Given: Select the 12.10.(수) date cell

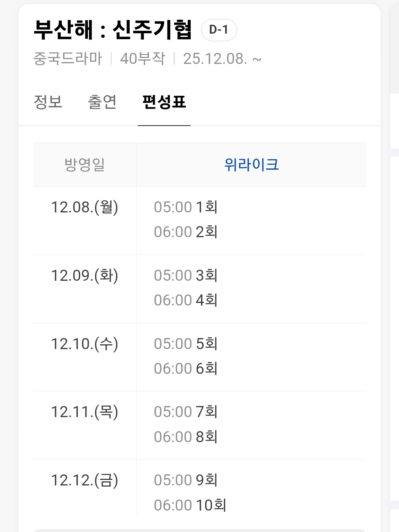Looking at the screenshot, I should (x=85, y=344).
